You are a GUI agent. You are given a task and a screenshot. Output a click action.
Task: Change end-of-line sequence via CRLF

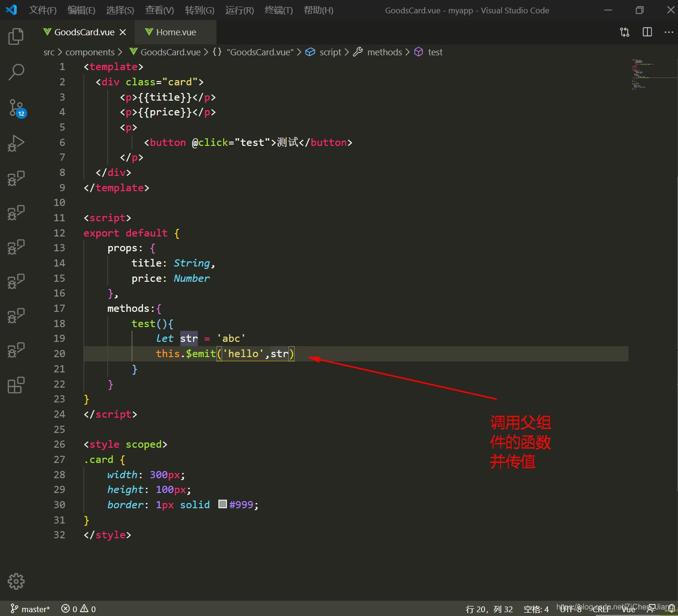coord(601,609)
